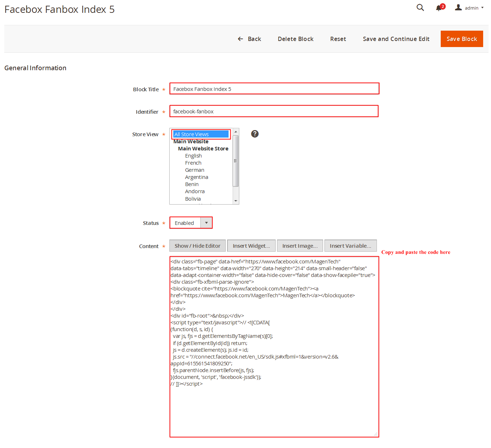Click Delete Block
491x448 pixels.
coord(296,39)
